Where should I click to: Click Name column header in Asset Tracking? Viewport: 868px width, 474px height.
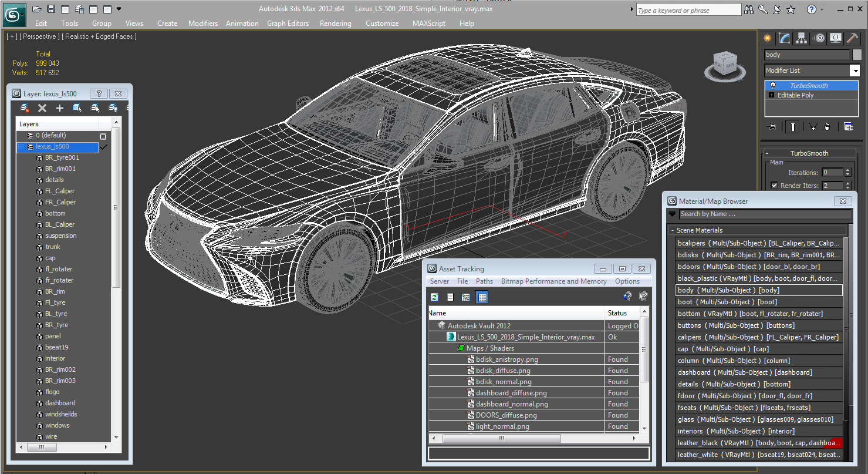pos(517,313)
